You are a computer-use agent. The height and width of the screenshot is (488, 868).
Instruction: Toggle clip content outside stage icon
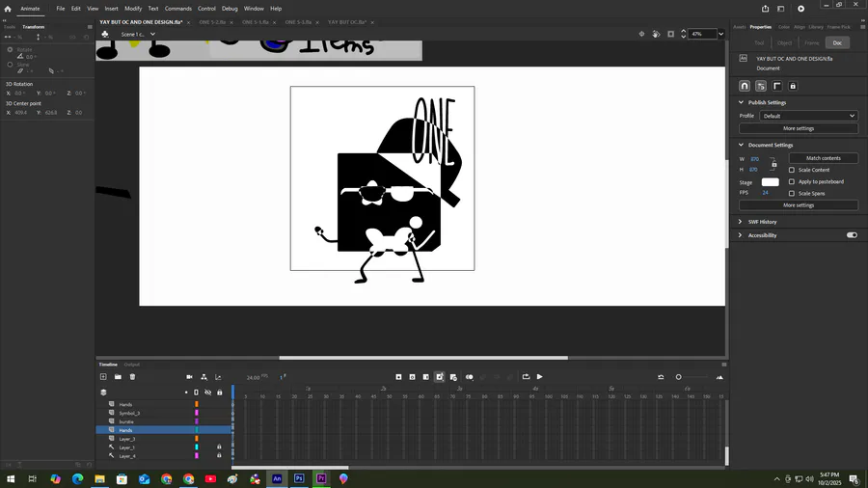coord(671,34)
